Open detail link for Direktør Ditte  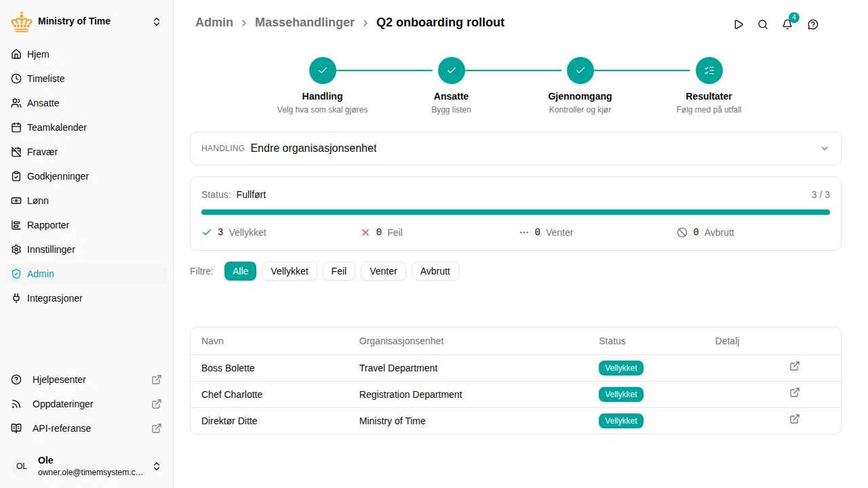click(x=795, y=419)
